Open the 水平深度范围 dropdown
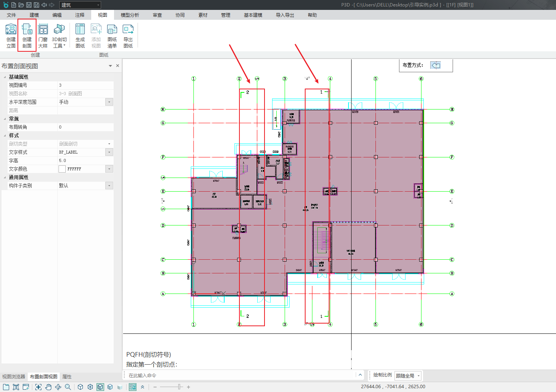This screenshot has width=556, height=392. pos(109,102)
